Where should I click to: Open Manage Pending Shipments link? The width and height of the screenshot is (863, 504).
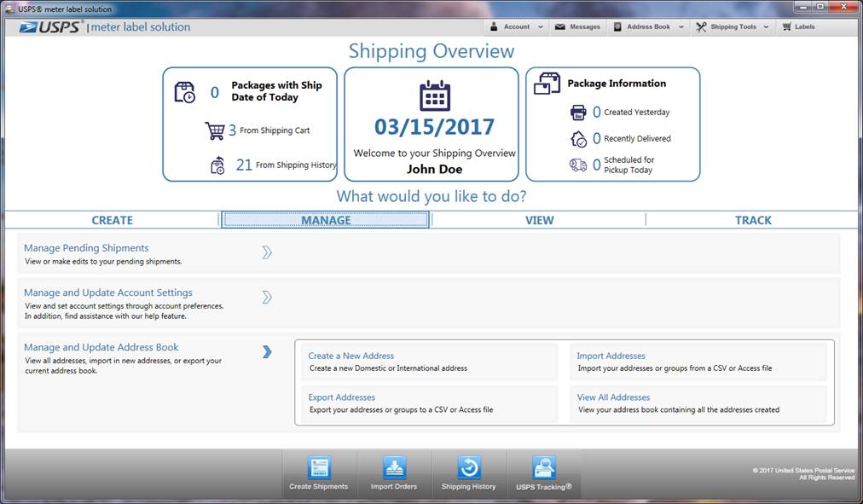(86, 248)
